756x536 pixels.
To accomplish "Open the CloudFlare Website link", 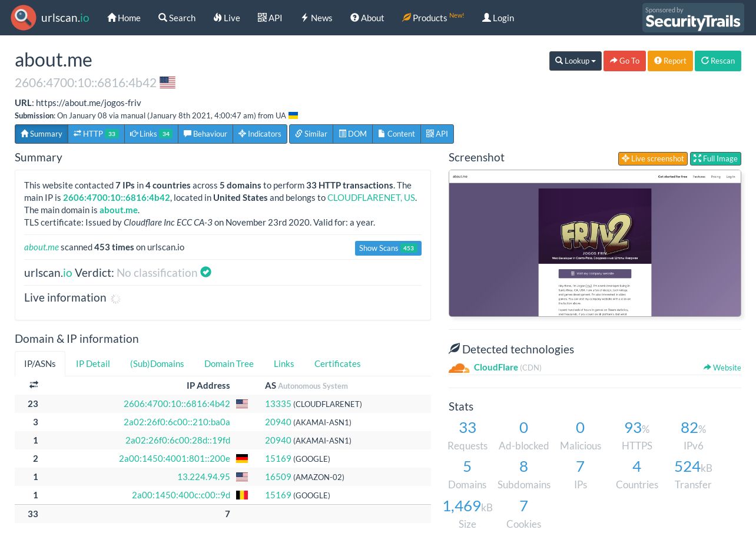I will point(722,368).
